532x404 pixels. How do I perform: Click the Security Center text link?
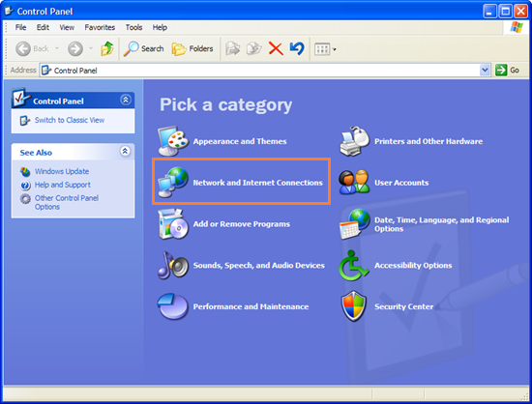403,306
